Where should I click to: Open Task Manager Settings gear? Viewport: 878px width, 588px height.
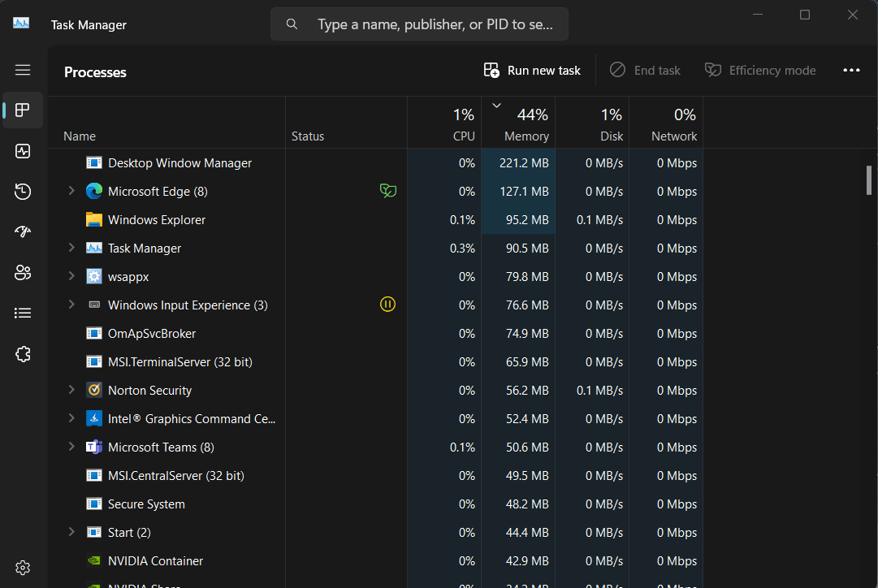tap(23, 568)
